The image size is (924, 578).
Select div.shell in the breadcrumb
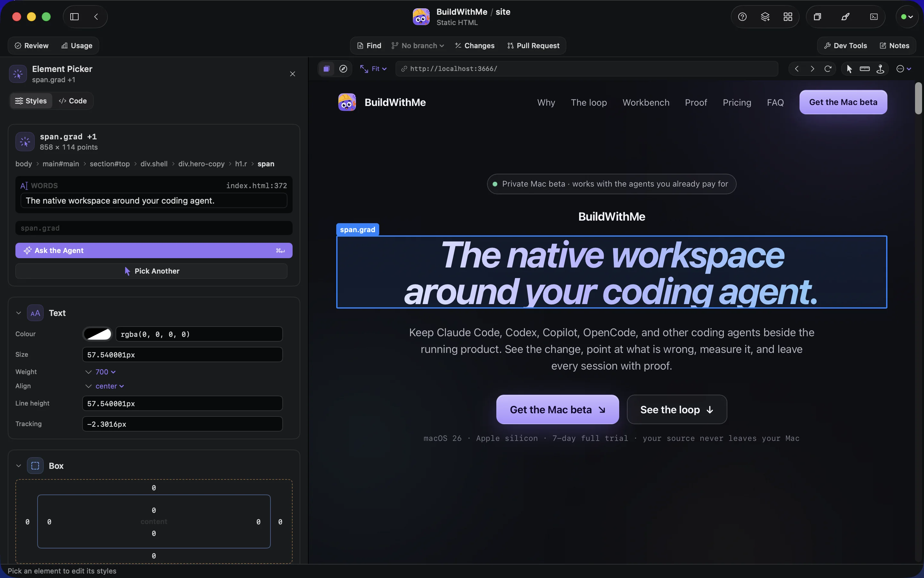point(154,164)
